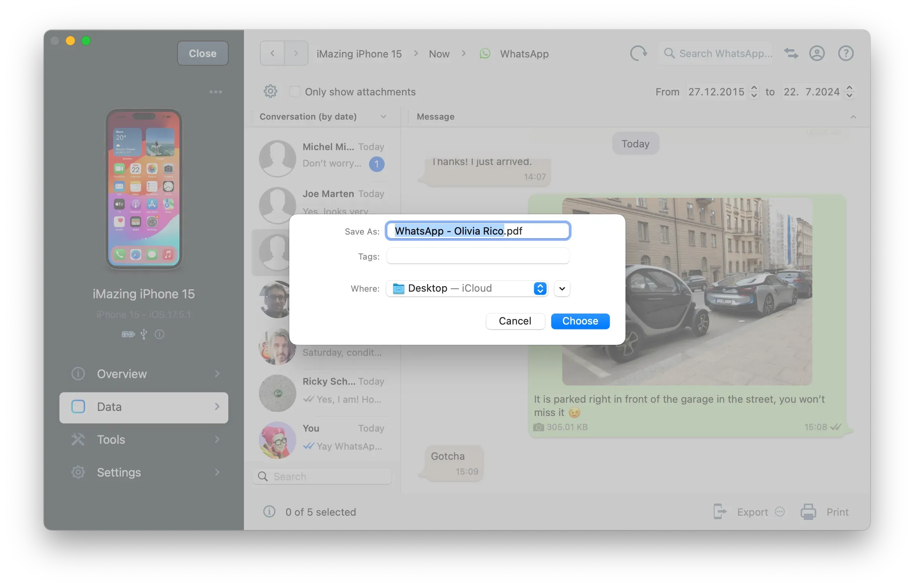
Task: Click inside the Tags input field
Action: click(x=477, y=256)
